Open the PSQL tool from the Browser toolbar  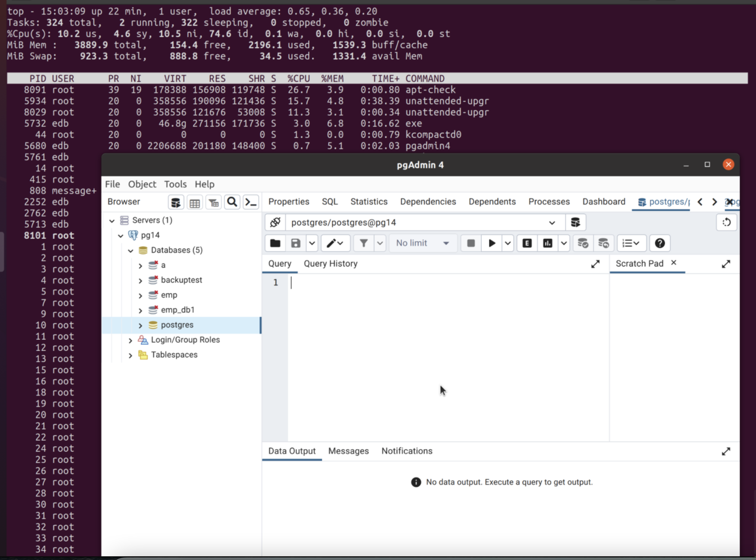251,202
